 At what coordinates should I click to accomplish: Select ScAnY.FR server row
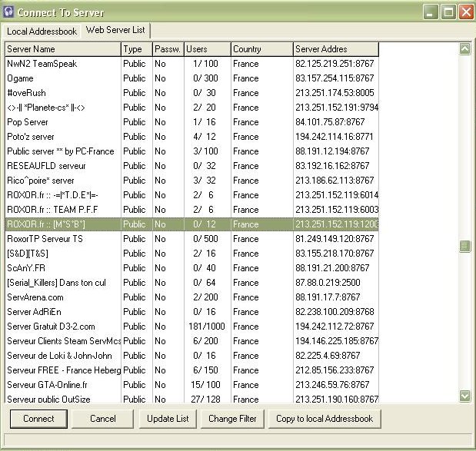pos(191,268)
